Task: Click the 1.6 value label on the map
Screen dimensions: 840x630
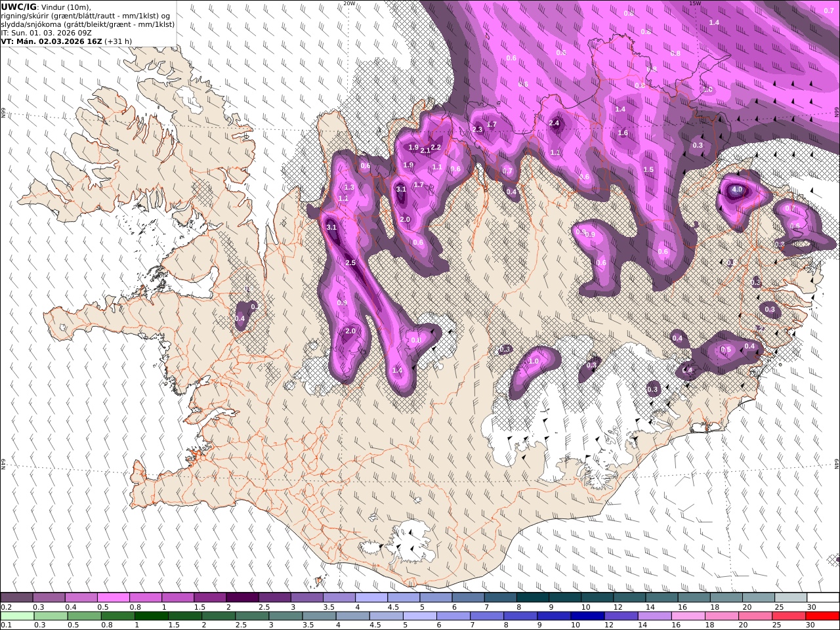Action: 623,133
